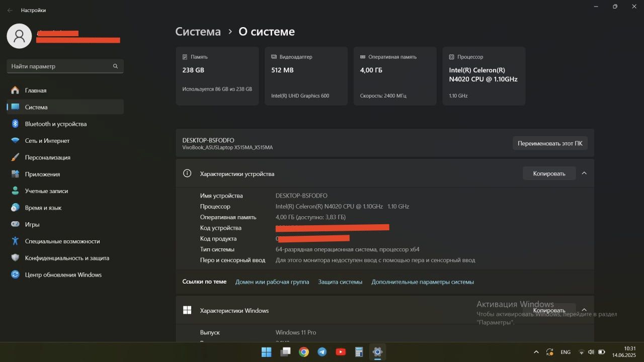Open the Учетные записи section
Image resolution: width=644 pixels, height=362 pixels.
tap(65, 191)
